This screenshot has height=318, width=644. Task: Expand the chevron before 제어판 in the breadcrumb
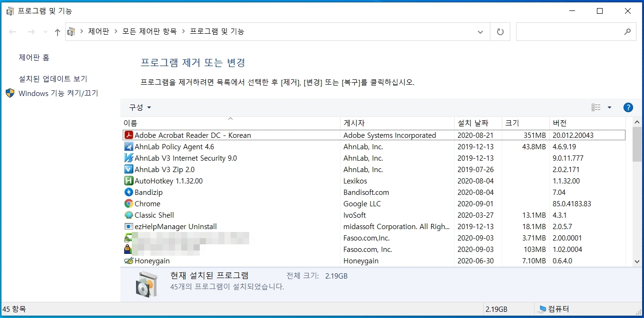(82, 32)
